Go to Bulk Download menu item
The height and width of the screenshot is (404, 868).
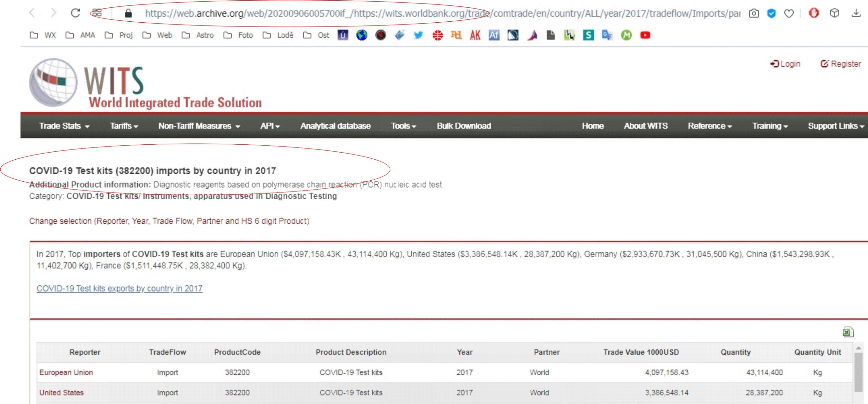pyautogui.click(x=463, y=126)
